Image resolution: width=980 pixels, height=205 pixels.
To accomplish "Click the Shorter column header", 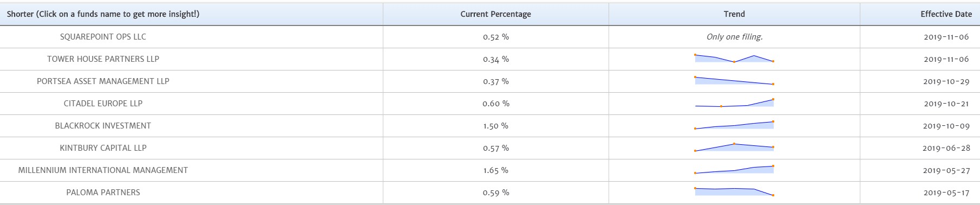I will 103,14.
